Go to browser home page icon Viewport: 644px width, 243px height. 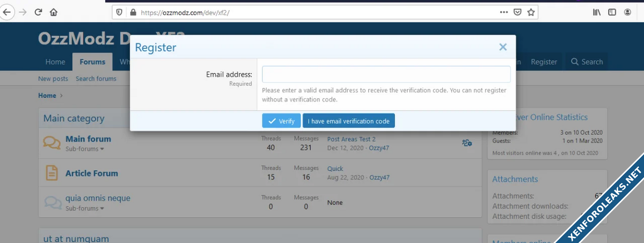(54, 12)
